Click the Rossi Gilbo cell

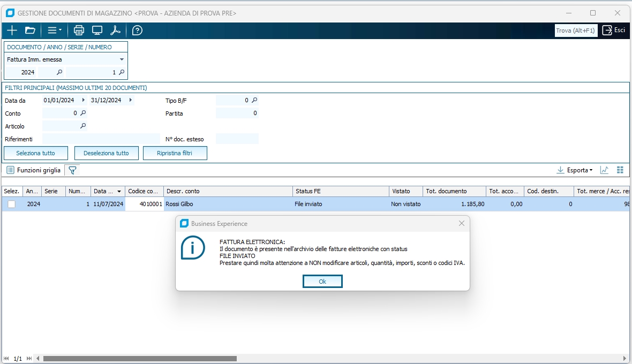pyautogui.click(x=228, y=204)
